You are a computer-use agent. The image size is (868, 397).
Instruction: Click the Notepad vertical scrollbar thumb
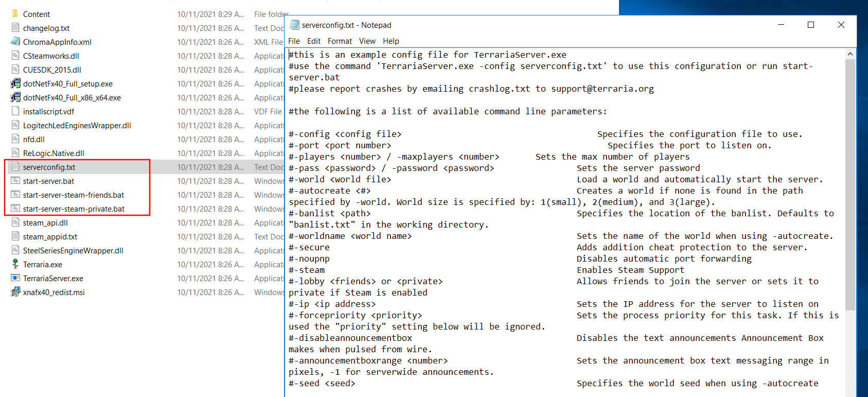pos(850,184)
